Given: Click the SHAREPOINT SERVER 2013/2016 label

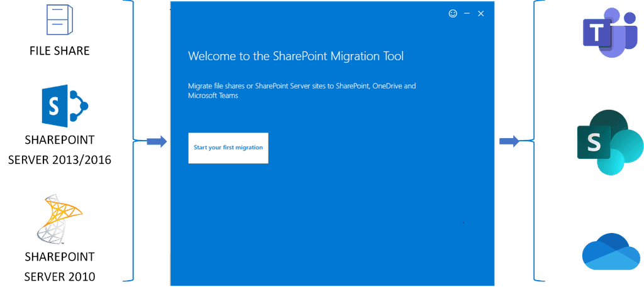Looking at the screenshot, I should point(60,149).
